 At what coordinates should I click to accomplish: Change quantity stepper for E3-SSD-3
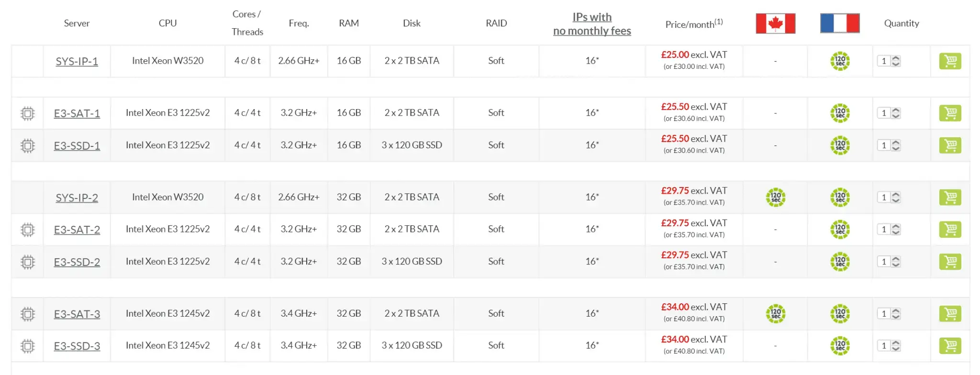click(896, 346)
